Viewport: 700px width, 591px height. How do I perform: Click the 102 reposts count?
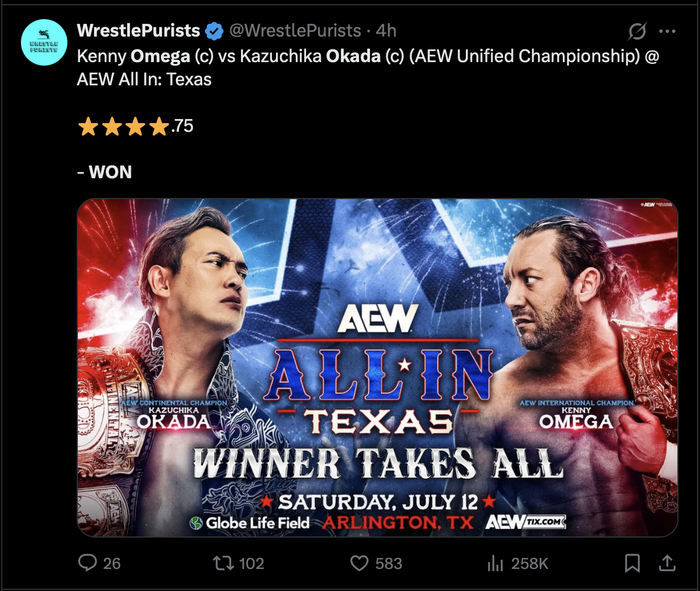coord(252,563)
